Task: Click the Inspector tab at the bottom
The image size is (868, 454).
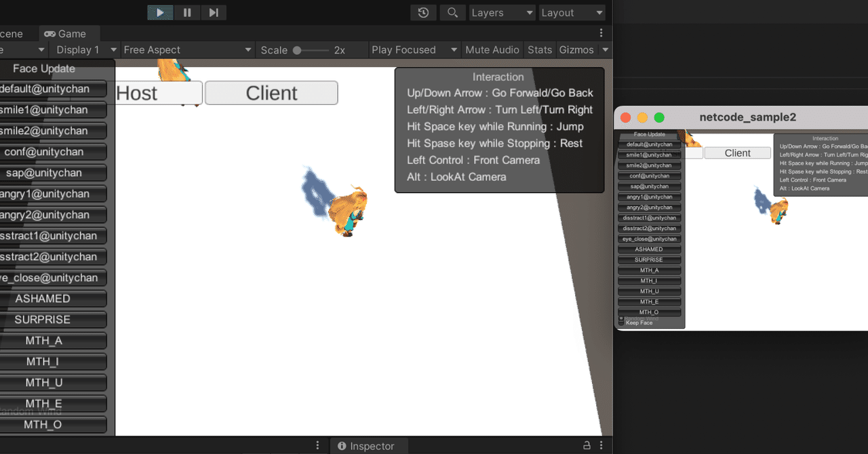Action: click(x=369, y=445)
